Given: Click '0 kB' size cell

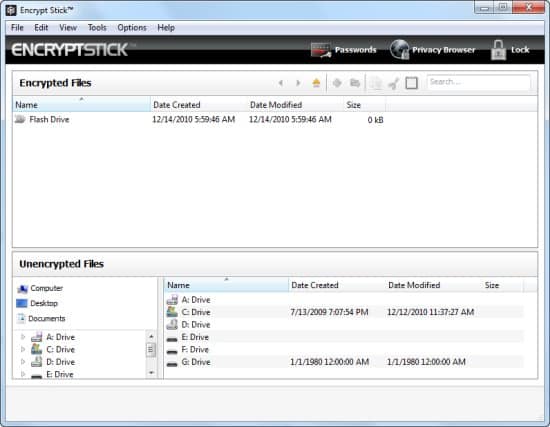Looking at the screenshot, I should point(375,120).
